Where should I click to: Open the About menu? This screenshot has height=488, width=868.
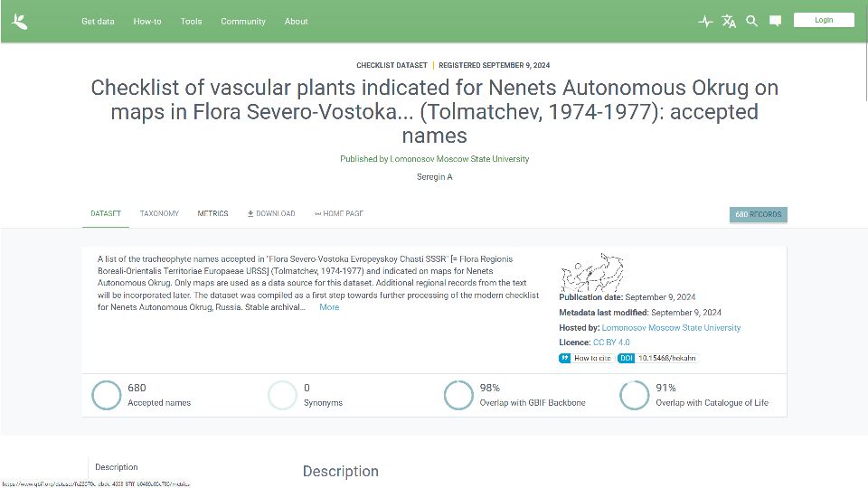(297, 22)
